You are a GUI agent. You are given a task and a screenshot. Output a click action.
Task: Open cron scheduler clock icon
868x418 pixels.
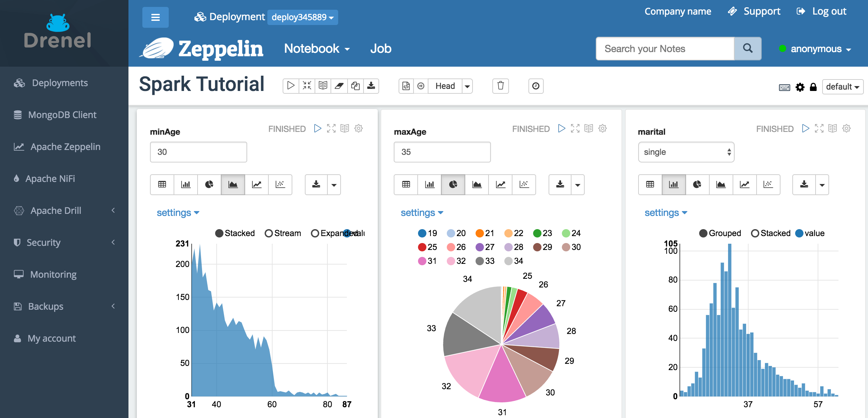536,86
